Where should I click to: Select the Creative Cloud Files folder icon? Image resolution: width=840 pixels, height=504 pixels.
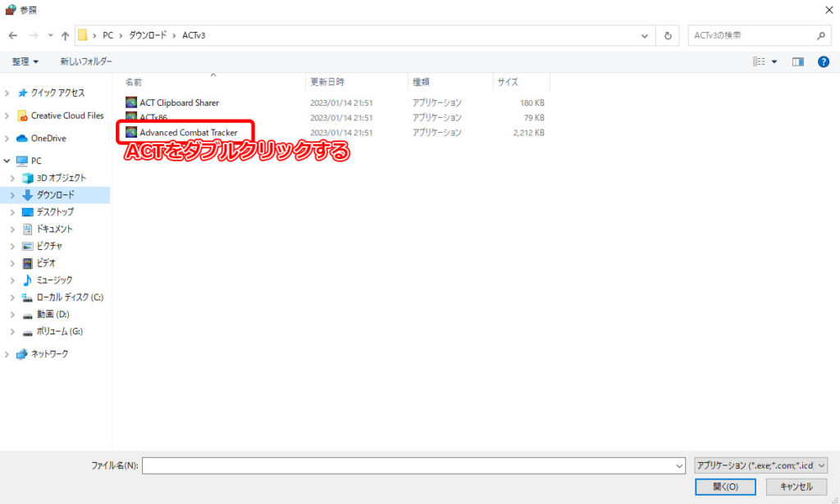(22, 116)
